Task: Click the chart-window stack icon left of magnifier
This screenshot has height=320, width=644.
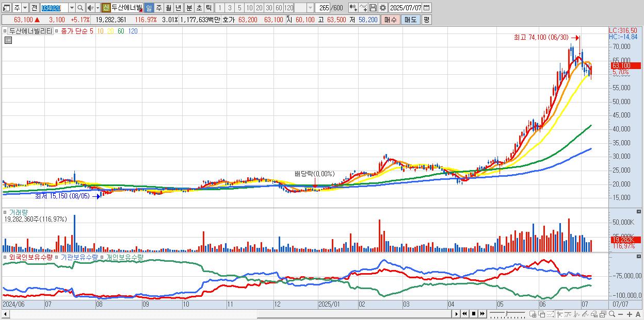Action: click(x=603, y=314)
